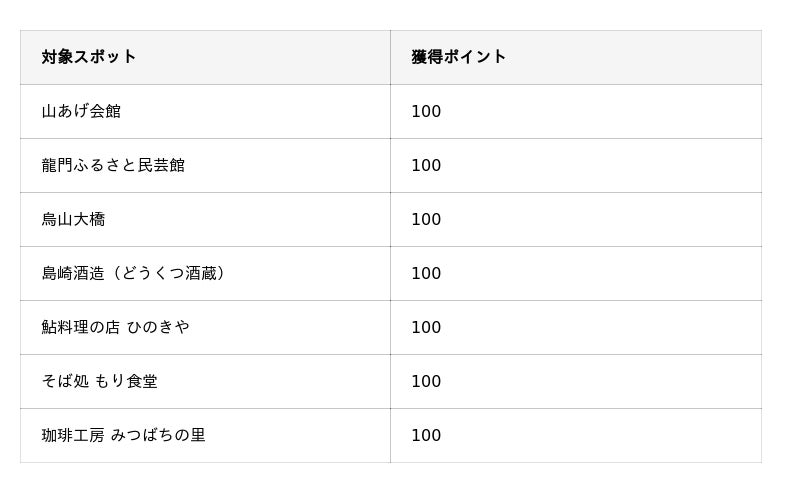Click the word ひのきや in the table
The height and width of the screenshot is (493, 800).
tap(158, 327)
